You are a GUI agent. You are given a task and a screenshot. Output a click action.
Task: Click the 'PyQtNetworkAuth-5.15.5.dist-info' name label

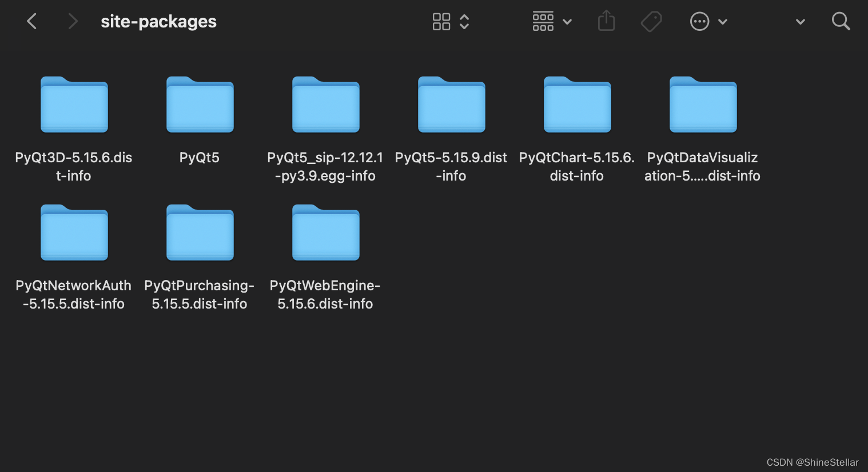click(74, 294)
